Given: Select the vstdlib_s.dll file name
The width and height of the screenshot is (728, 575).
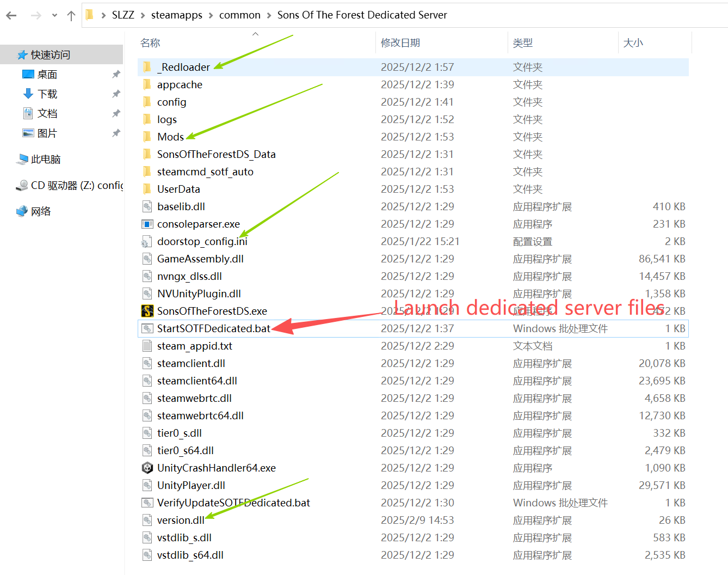Looking at the screenshot, I should tap(184, 537).
